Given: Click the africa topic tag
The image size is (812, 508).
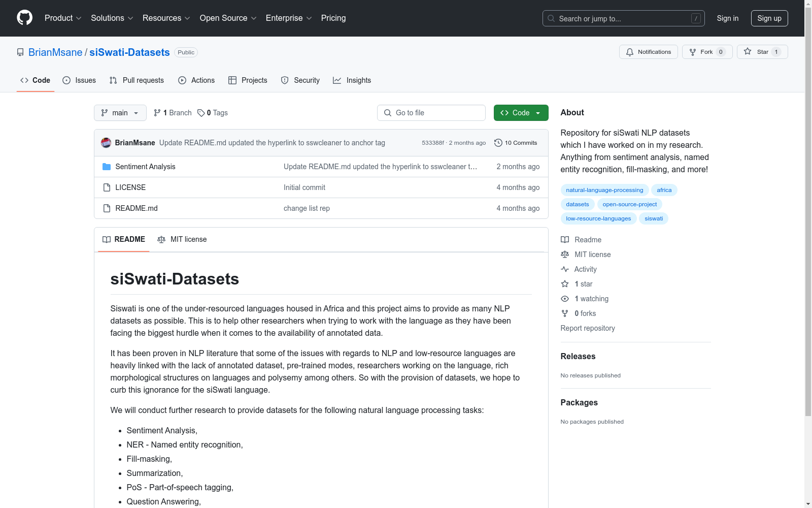Looking at the screenshot, I should 664,190.
